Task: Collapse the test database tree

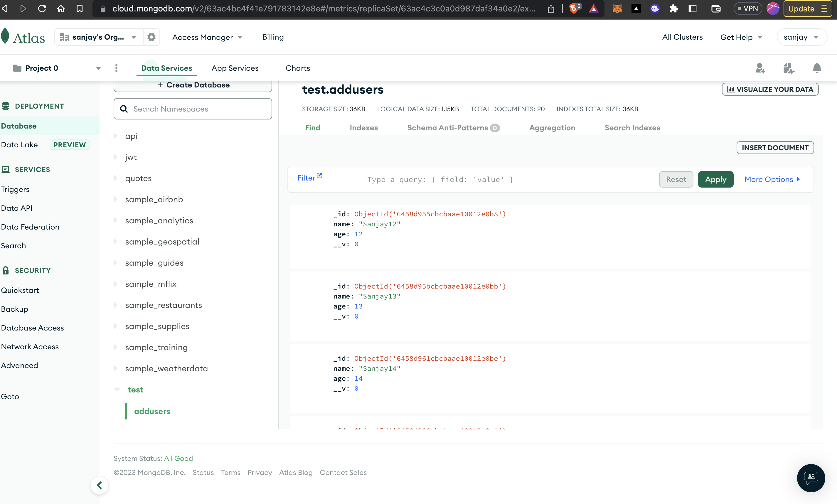Action: coord(117,390)
